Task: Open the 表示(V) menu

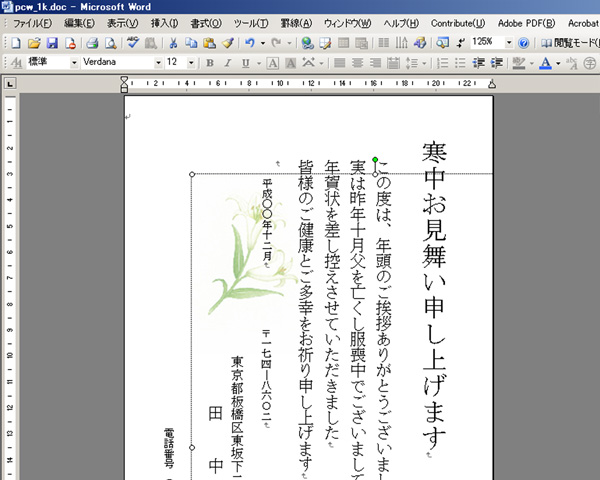Action: pyautogui.click(x=122, y=23)
